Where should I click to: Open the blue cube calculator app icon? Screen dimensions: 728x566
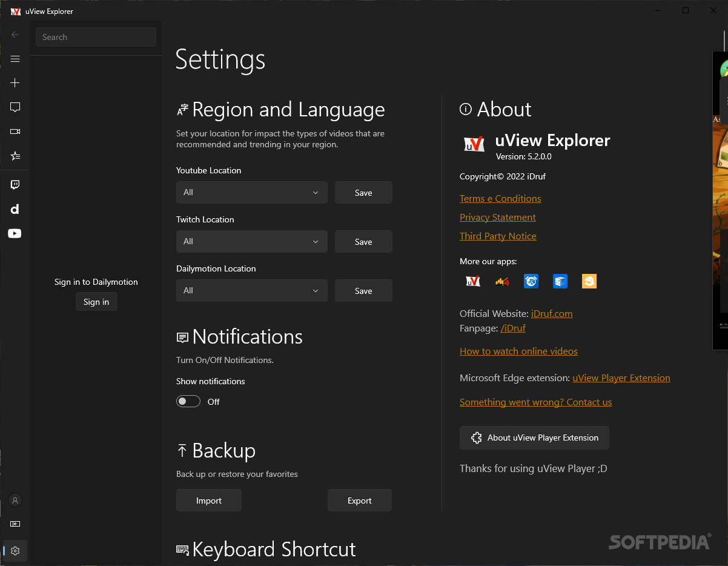tap(560, 281)
